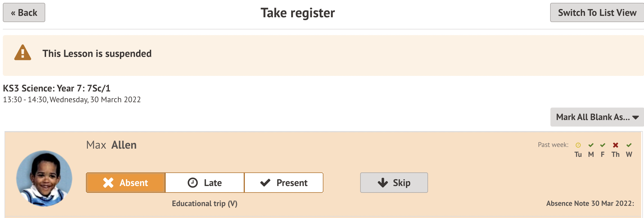Skip Max Allen in the register
This screenshot has height=218, width=644.
click(x=394, y=183)
